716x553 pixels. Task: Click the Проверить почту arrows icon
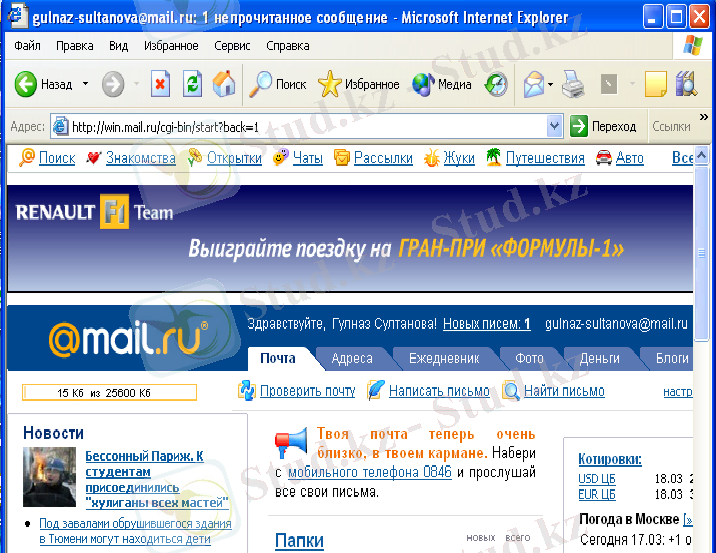point(247,391)
